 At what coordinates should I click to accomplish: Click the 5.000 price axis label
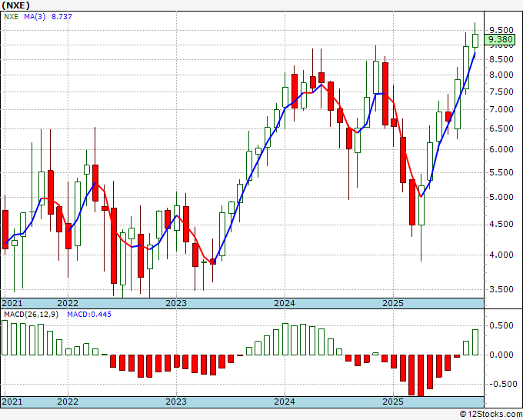pos(501,197)
